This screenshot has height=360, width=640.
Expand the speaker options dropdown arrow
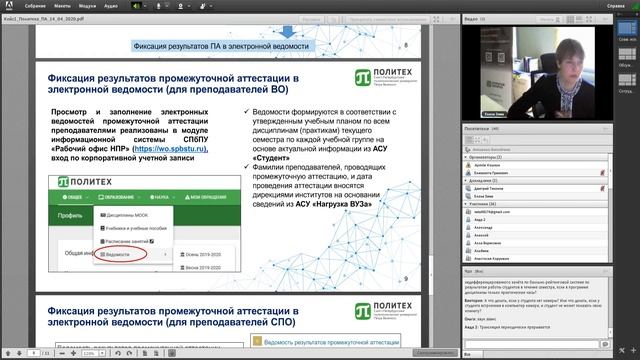click(144, 6)
